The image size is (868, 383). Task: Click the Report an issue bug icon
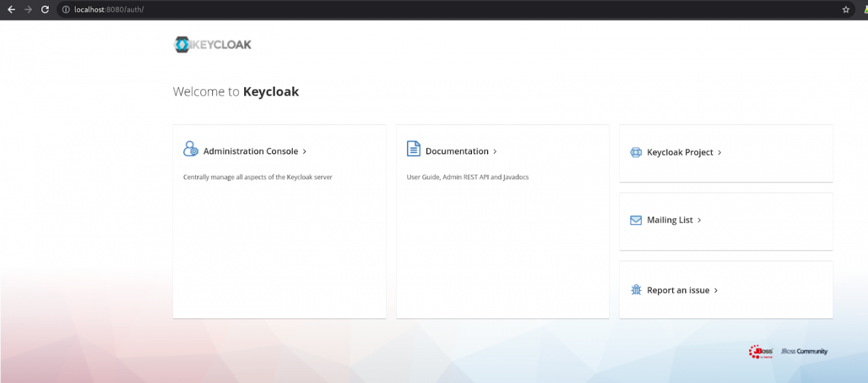636,290
